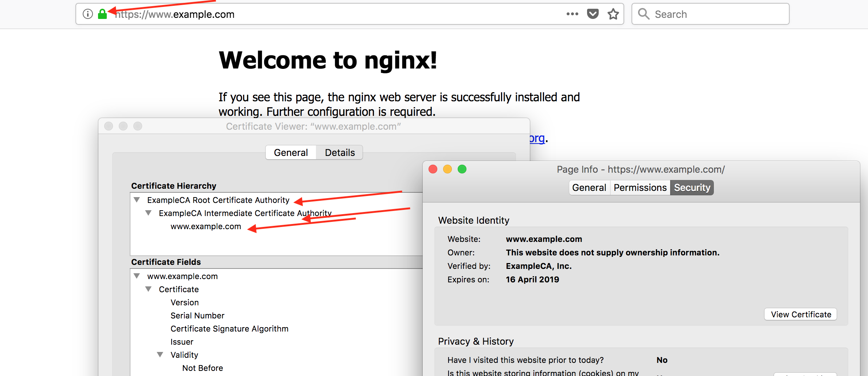
Task: Collapse ExampleCA Root Certificate Authority triangle
Action: (137, 200)
